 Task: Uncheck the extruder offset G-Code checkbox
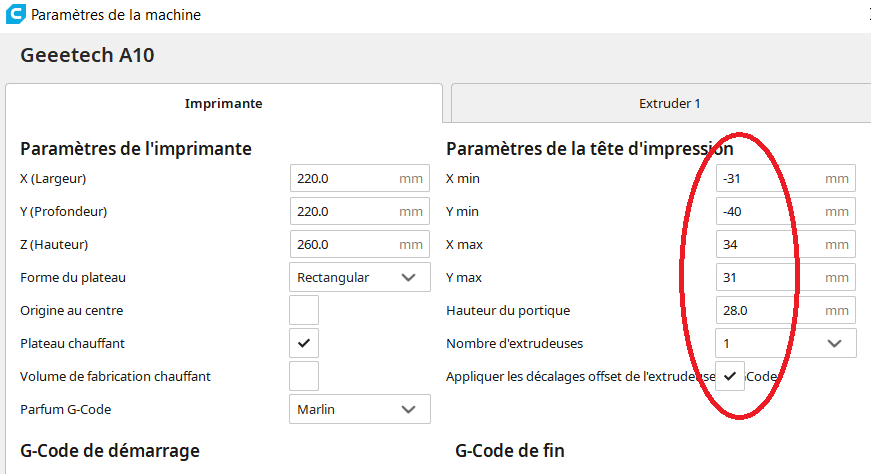[730, 376]
